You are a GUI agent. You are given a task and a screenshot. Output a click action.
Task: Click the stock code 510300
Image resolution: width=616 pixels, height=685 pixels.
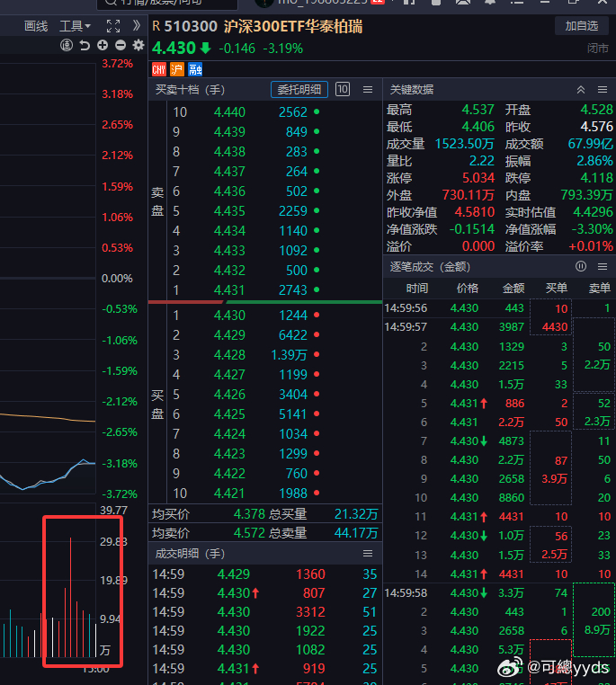point(191,26)
